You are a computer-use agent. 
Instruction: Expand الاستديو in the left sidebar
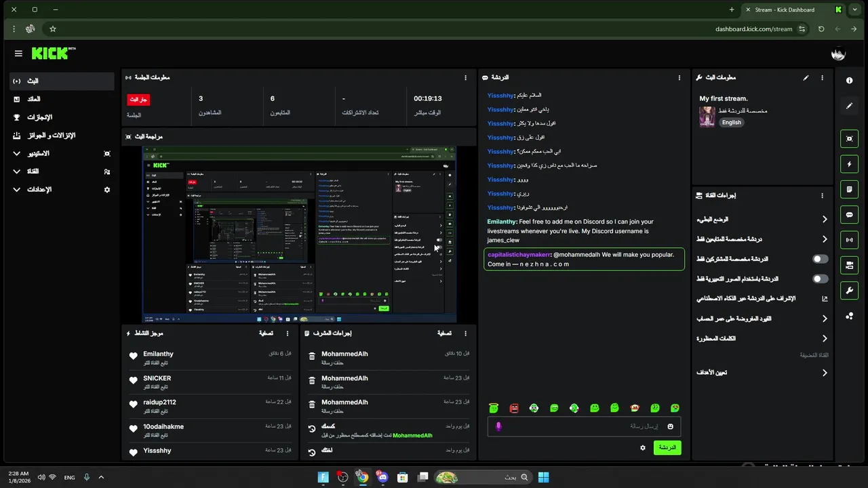(62, 154)
